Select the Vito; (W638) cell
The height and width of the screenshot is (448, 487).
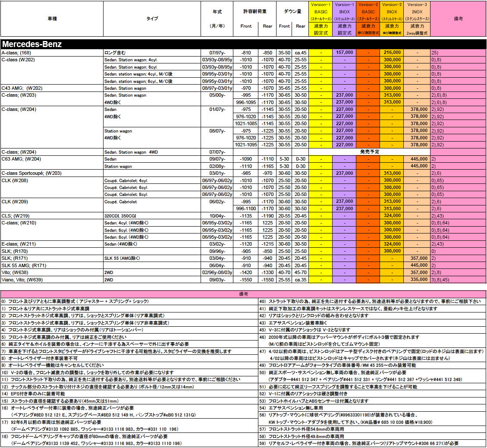(x=52, y=273)
